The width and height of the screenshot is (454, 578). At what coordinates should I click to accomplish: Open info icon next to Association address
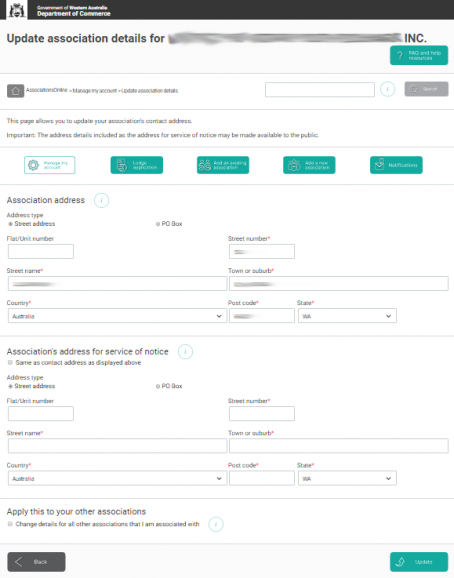pyautogui.click(x=101, y=201)
